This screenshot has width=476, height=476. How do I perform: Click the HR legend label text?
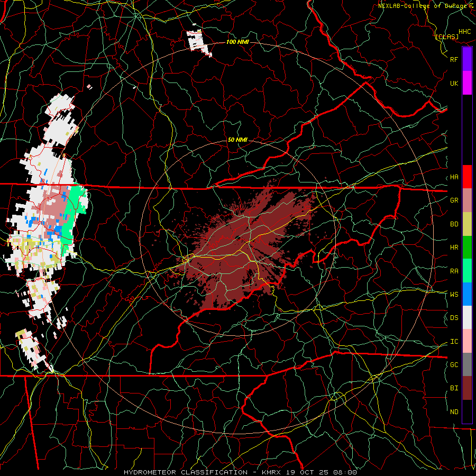tap(454, 248)
